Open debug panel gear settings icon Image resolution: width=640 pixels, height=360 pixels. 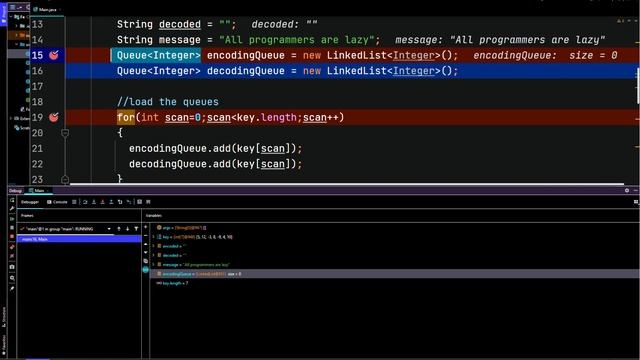pyautogui.click(x=627, y=191)
